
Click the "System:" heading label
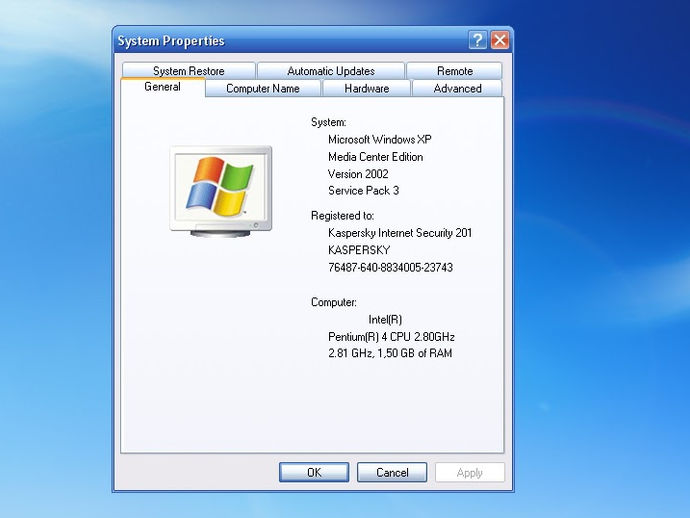[x=328, y=122]
